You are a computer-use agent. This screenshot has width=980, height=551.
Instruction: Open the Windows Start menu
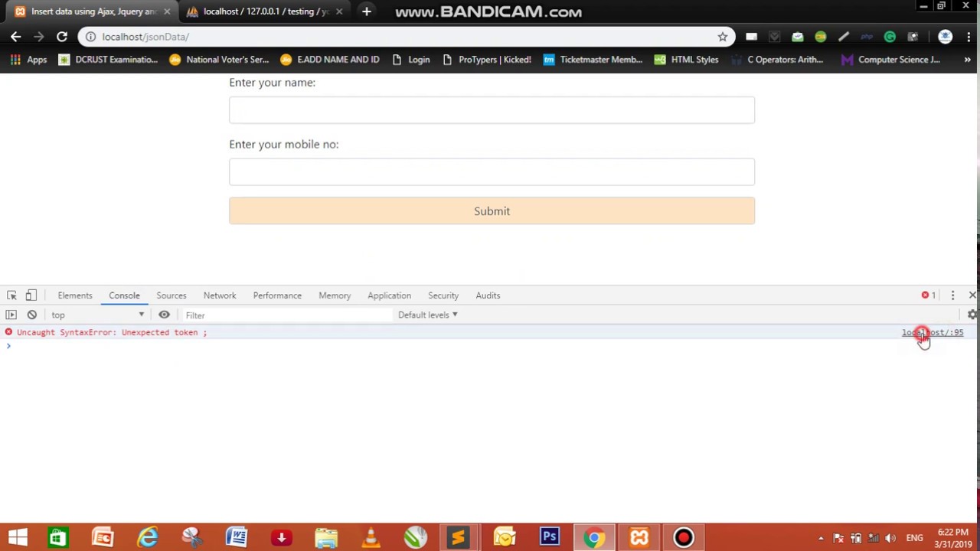click(x=18, y=537)
